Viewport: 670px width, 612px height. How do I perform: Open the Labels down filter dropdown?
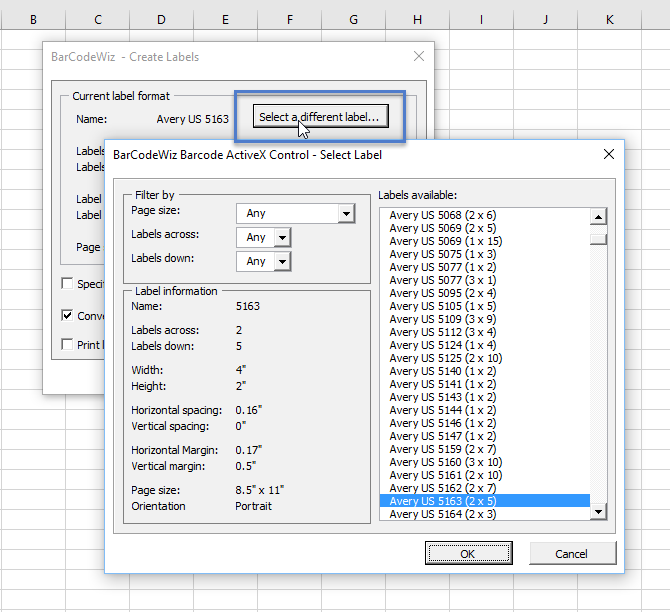click(x=282, y=262)
